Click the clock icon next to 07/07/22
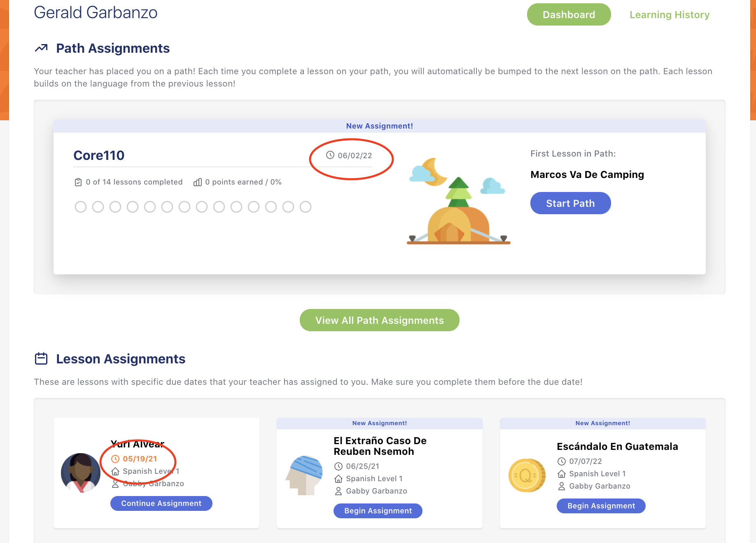This screenshot has height=543, width=756. [562, 461]
